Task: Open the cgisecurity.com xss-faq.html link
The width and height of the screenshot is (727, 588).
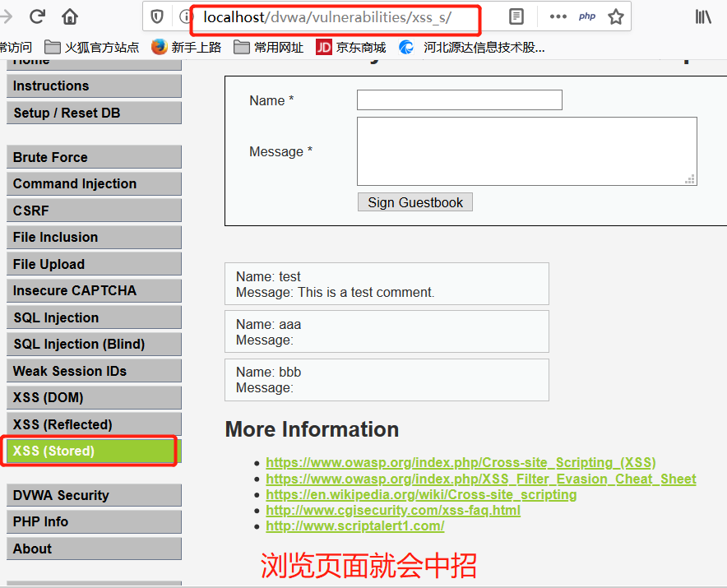Action: tap(393, 511)
